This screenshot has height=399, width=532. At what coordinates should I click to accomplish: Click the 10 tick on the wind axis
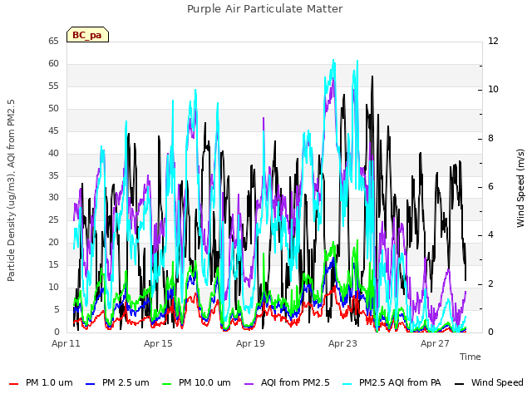click(x=493, y=90)
